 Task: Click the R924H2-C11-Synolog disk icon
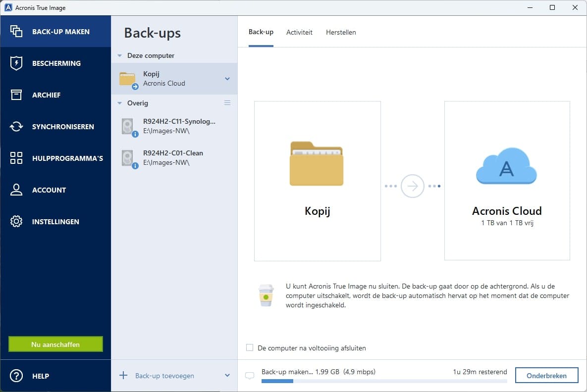click(128, 126)
